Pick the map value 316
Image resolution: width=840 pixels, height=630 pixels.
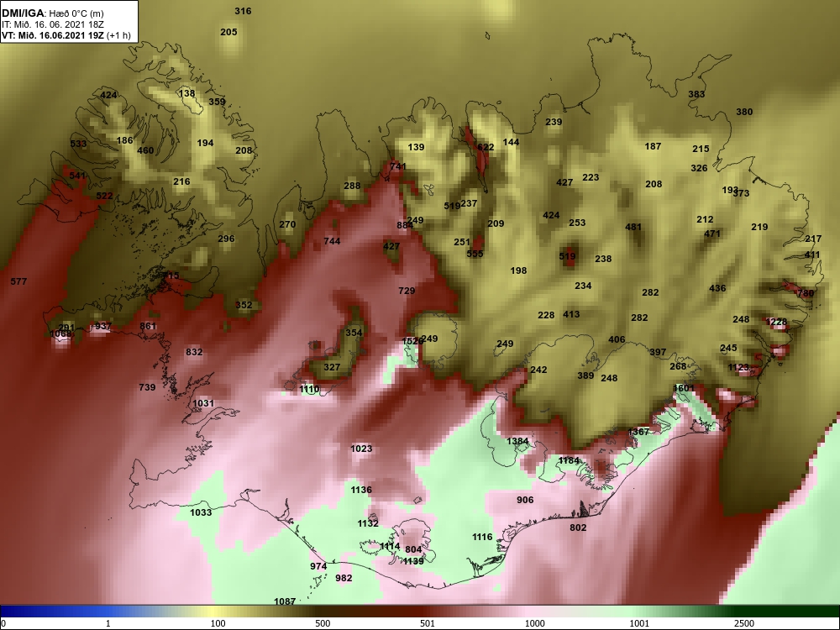click(x=244, y=11)
